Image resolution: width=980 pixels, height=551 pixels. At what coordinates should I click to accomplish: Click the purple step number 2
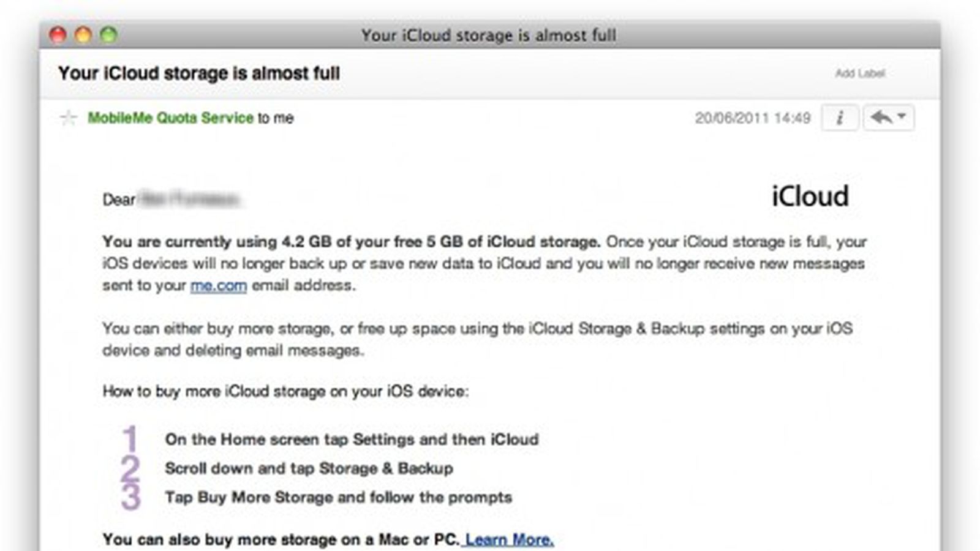tap(130, 468)
